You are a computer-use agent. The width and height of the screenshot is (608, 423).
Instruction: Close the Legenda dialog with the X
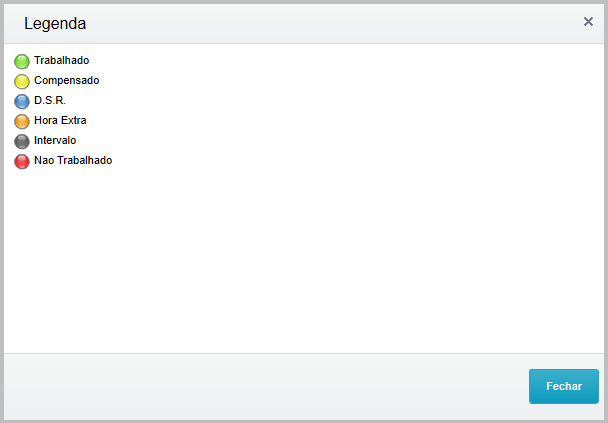point(588,22)
